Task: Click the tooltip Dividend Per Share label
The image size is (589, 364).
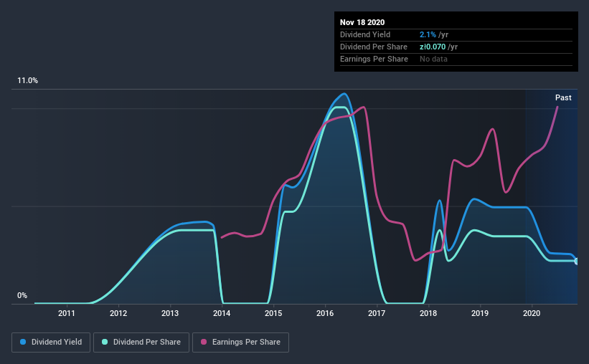Action: click(x=373, y=47)
